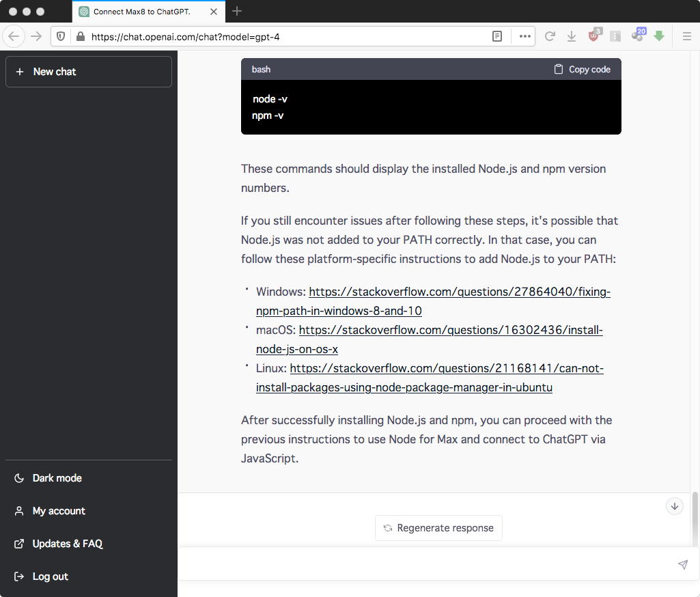
Task: Reload the page with refresh icon
Action: (550, 37)
